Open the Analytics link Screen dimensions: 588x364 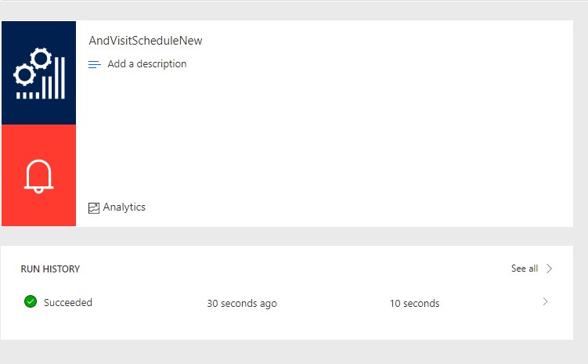pos(124,207)
